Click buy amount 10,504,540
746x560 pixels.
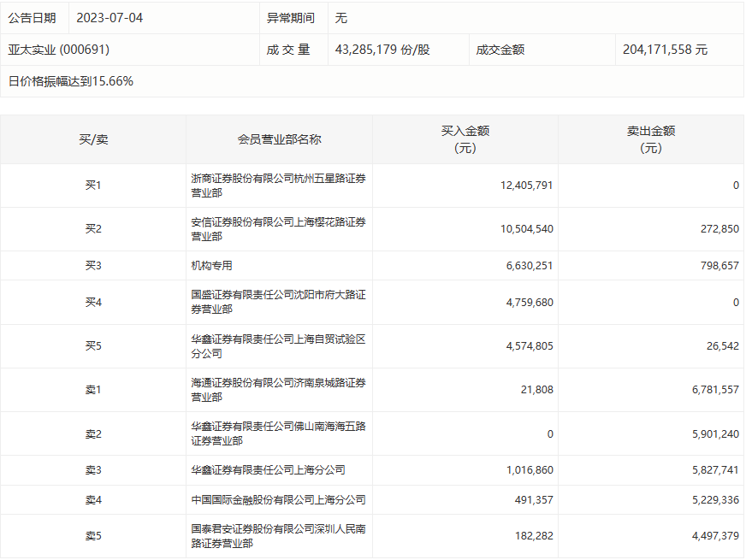coord(526,229)
